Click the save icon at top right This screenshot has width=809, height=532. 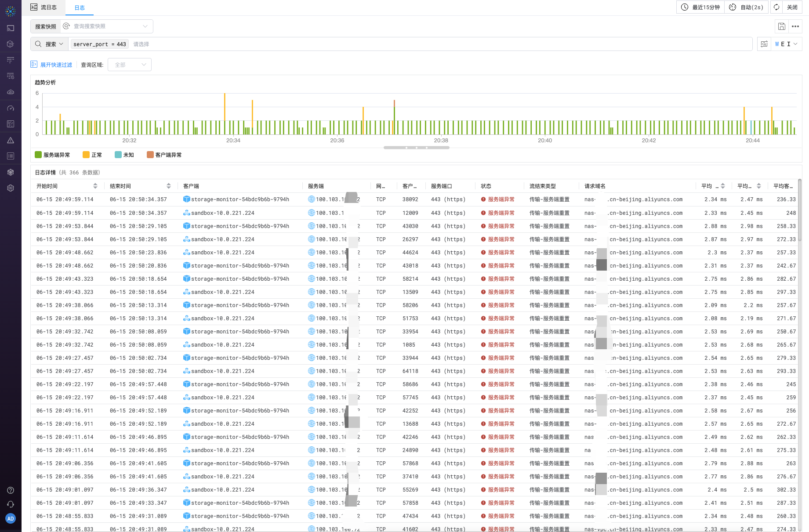point(781,26)
